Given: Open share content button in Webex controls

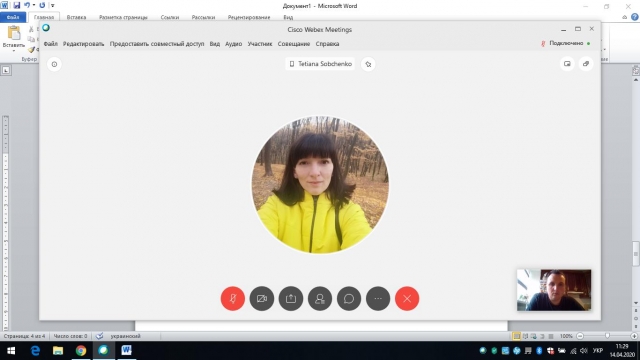Looking at the screenshot, I should coord(291,299).
